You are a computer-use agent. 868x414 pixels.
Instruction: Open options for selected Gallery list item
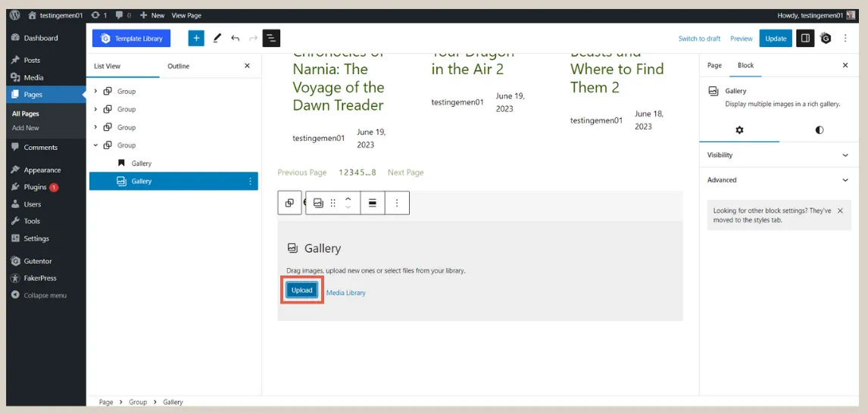250,181
